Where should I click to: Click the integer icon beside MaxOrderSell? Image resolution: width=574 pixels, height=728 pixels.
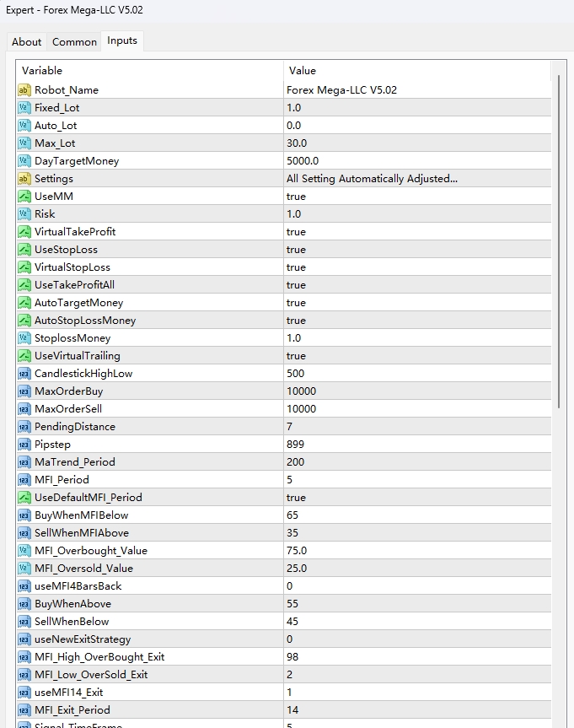coord(24,409)
